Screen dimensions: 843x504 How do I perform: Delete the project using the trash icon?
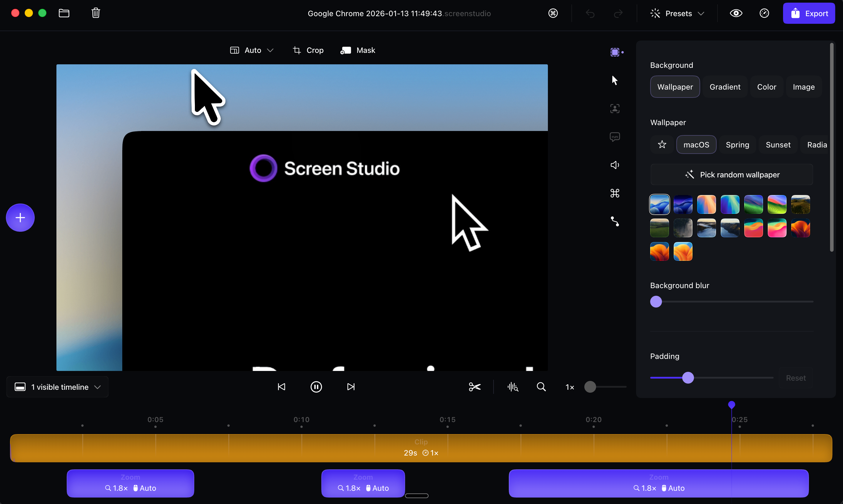click(x=96, y=13)
